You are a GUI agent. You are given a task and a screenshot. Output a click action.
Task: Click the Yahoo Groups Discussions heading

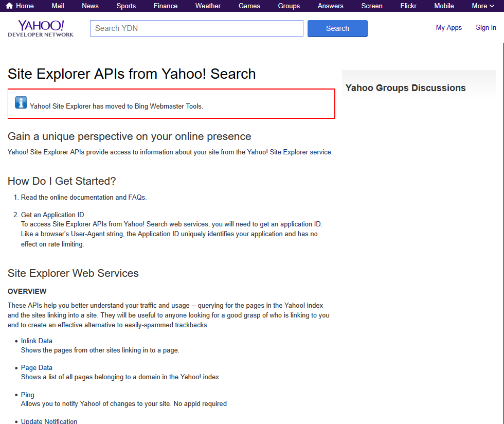(405, 88)
